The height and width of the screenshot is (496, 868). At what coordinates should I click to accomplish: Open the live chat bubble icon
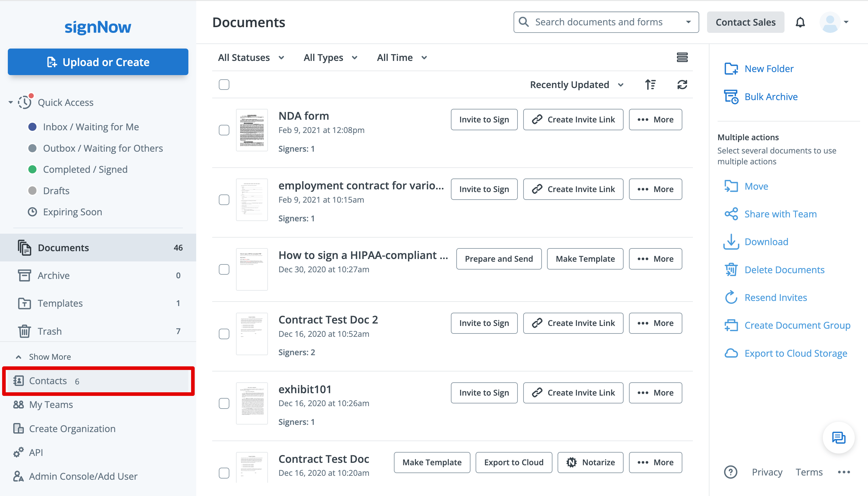coord(838,438)
